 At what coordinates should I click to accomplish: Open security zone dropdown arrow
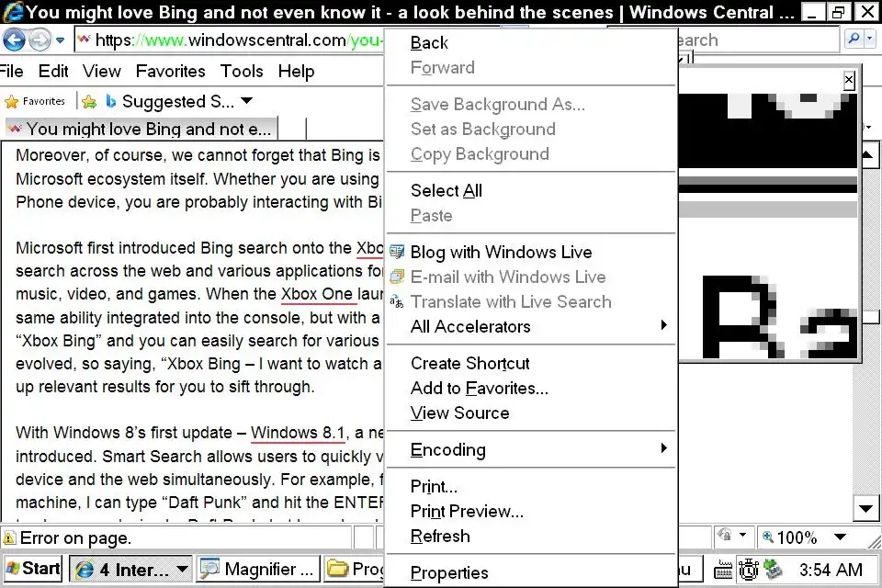tap(742, 535)
